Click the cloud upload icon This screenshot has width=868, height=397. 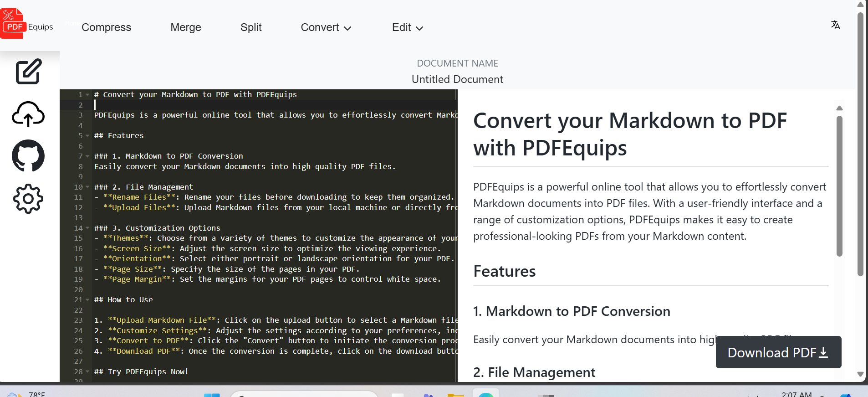click(x=28, y=114)
